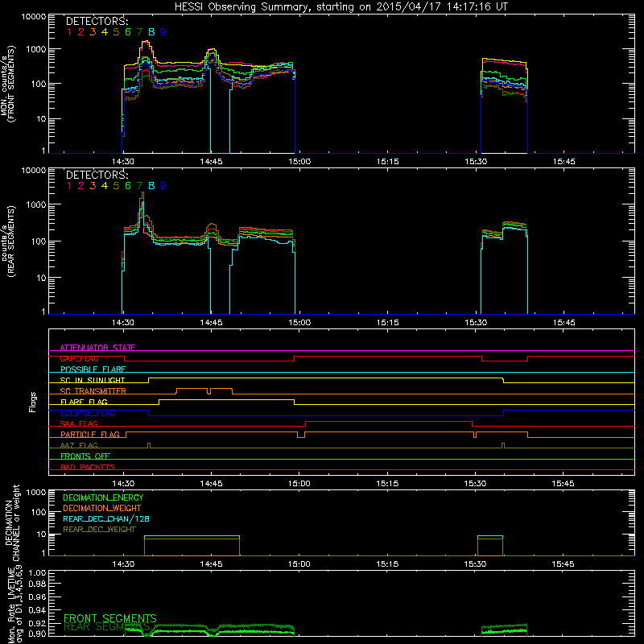Click the vertical Flags axis title
This screenshot has height=644, width=644.
coord(33,402)
